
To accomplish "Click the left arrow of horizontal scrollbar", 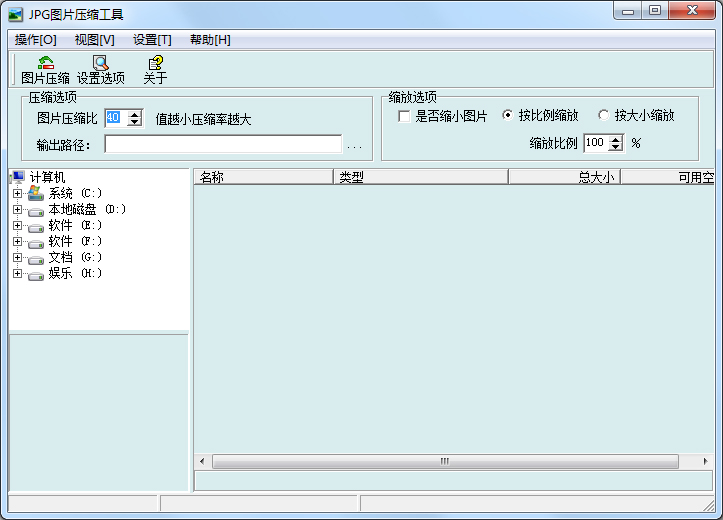I will [202, 461].
